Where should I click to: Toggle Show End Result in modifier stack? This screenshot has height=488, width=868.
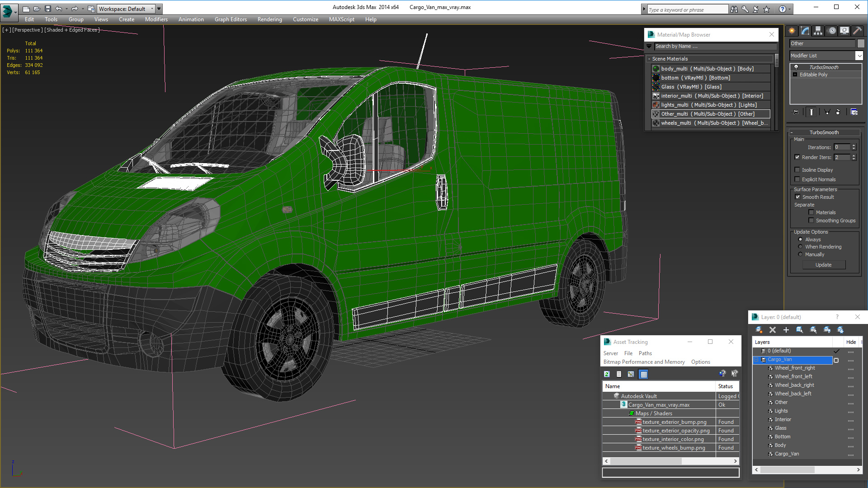point(811,112)
